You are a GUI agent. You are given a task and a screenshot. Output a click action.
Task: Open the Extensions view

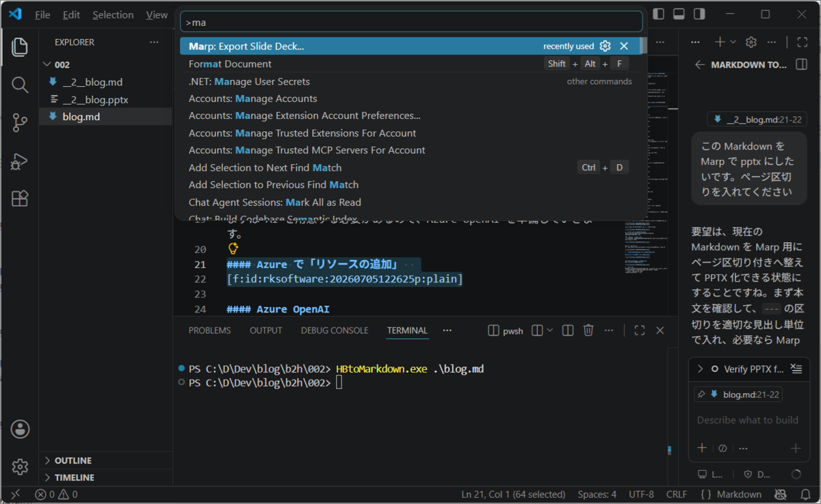click(x=20, y=199)
